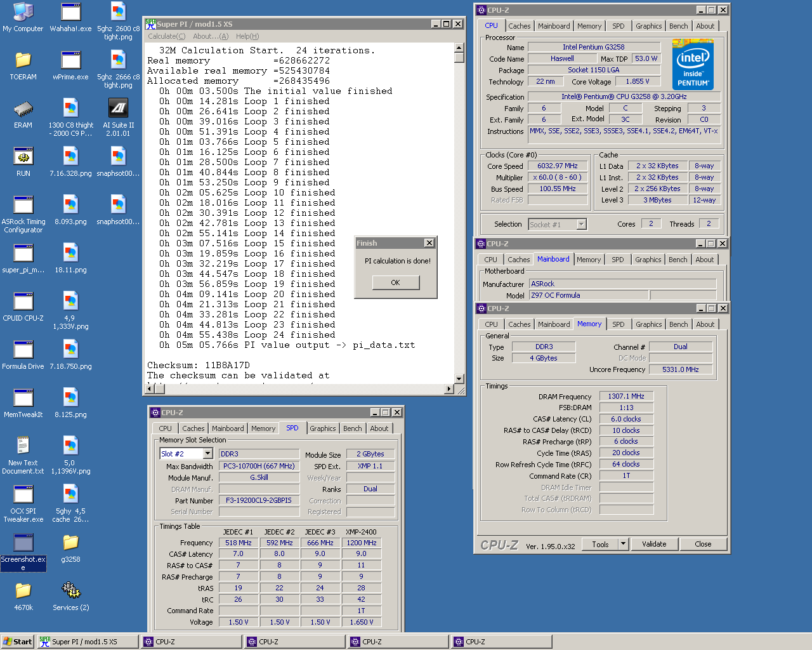Open the Help menu in Super PI

[247, 36]
